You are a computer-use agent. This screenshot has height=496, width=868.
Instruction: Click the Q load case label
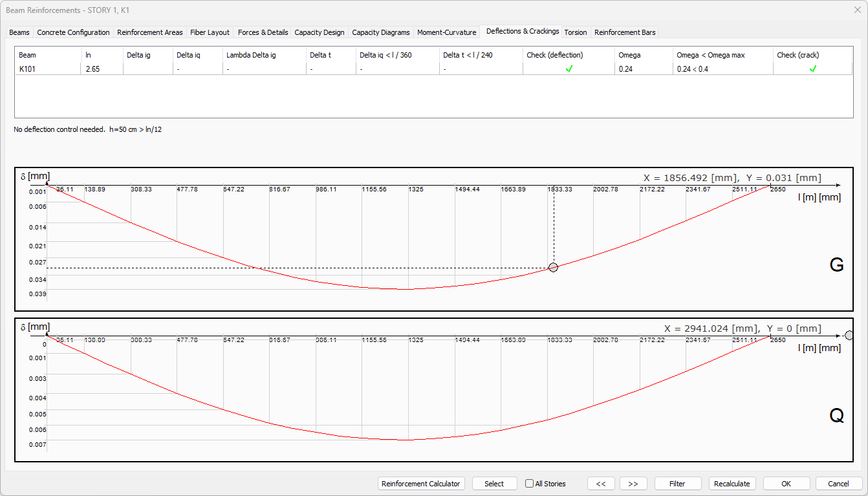click(x=836, y=416)
